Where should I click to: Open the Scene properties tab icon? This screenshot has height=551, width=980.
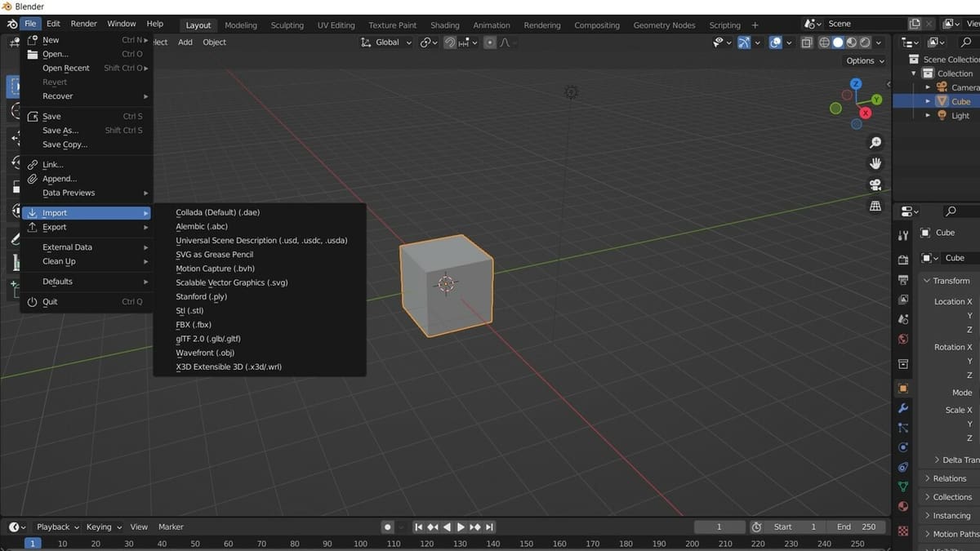902,318
